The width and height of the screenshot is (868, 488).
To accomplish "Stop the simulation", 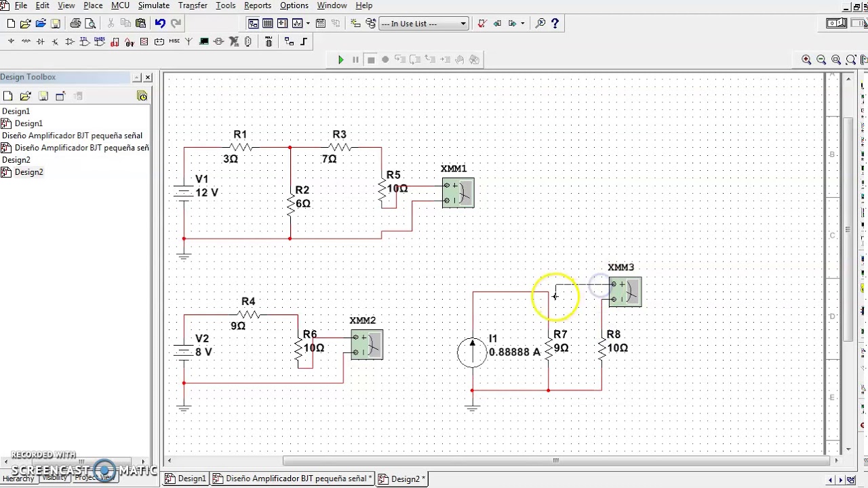I will 371,60.
